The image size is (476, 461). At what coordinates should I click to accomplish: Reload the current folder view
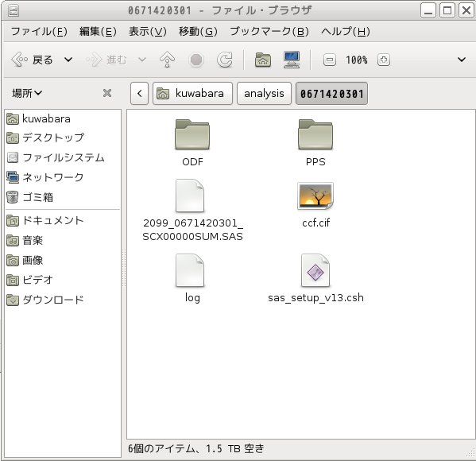225,60
